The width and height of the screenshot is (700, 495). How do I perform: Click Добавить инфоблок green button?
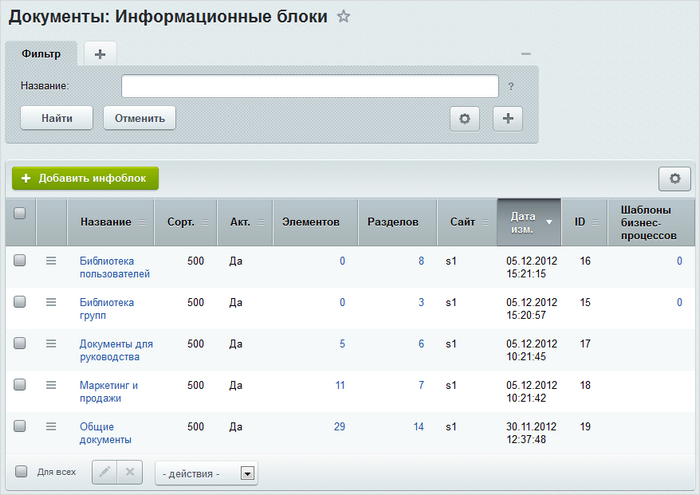[x=85, y=178]
